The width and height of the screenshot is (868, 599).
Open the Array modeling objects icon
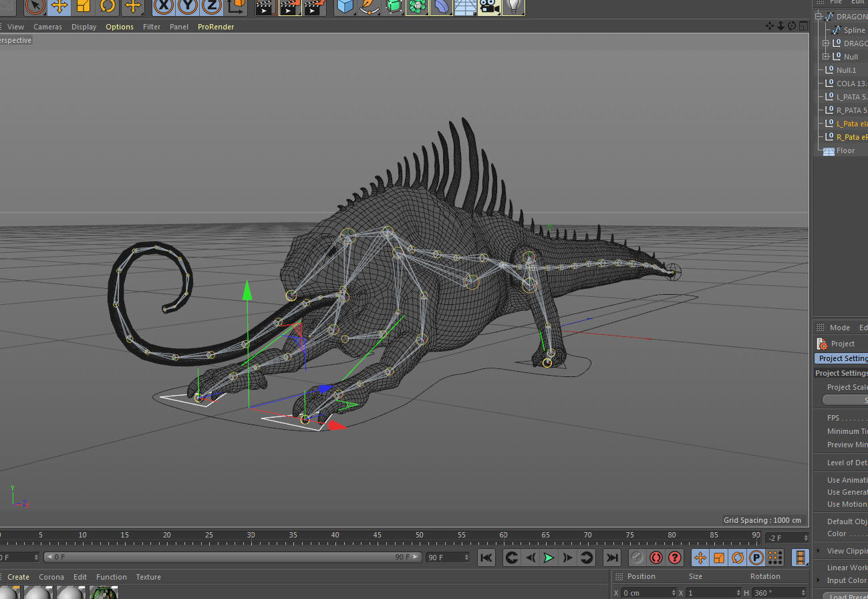click(x=418, y=7)
